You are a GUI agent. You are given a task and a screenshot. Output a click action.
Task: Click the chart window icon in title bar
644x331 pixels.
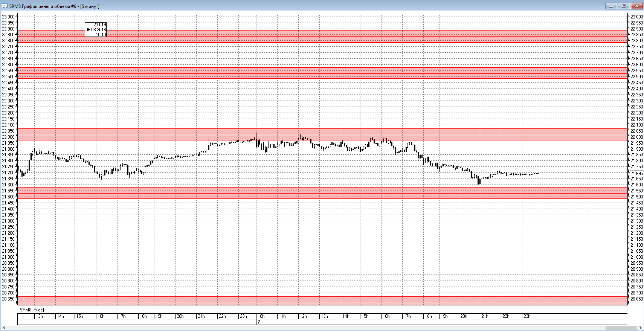(5, 6)
